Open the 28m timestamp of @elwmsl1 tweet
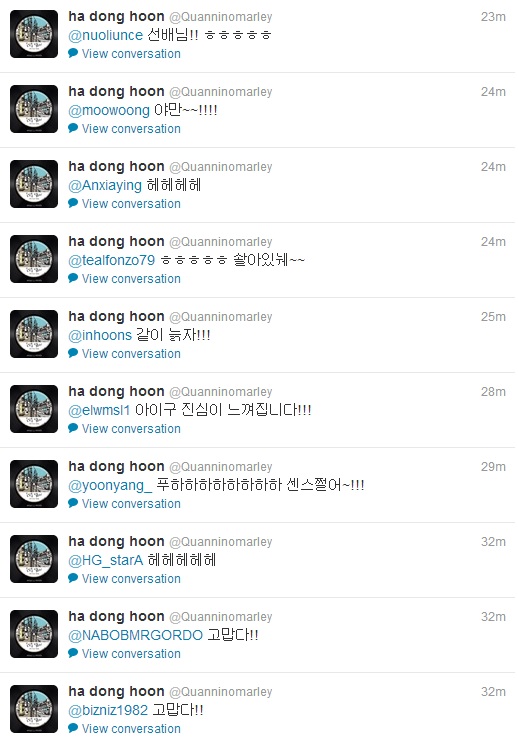The image size is (518, 747). coord(493,392)
